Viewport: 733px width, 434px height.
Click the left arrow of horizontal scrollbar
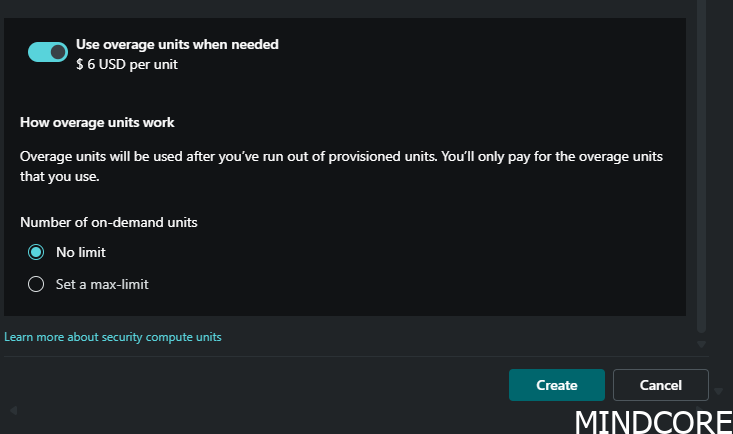[x=14, y=410]
